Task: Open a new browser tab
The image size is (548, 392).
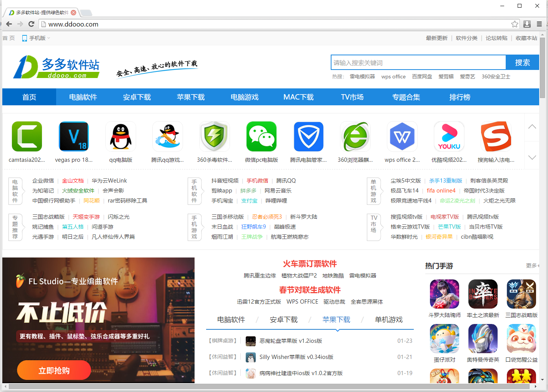Action: tap(86, 13)
